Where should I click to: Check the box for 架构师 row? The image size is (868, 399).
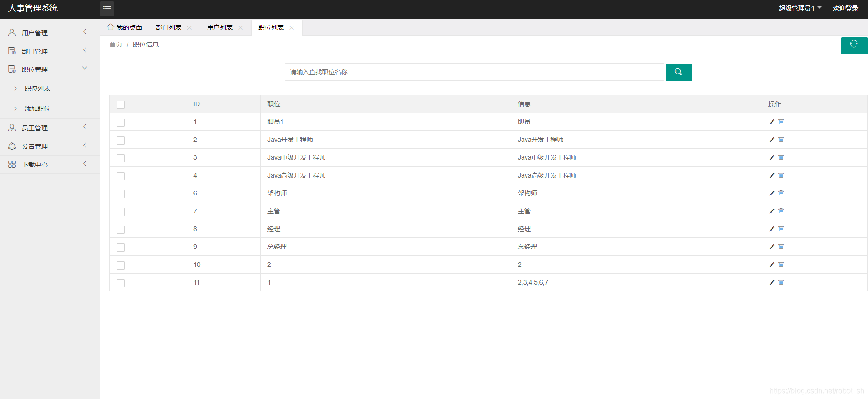pyautogui.click(x=121, y=194)
